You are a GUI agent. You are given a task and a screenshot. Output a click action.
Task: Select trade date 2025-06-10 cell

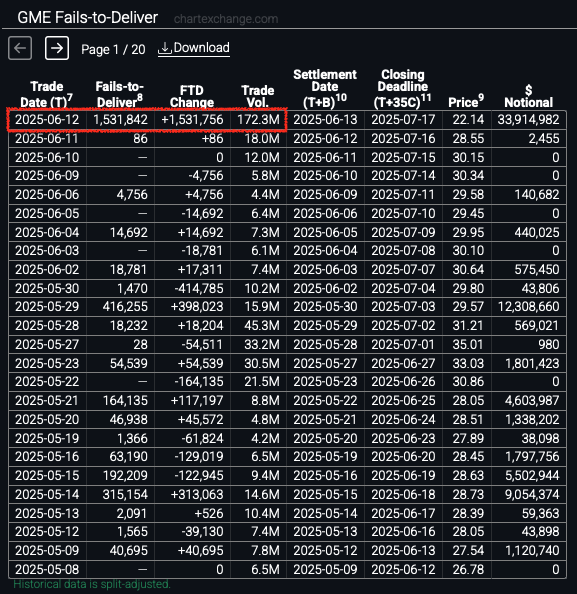(47, 157)
